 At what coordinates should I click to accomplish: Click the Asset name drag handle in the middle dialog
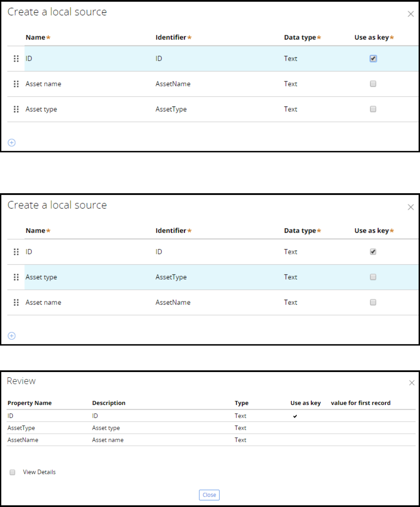click(16, 303)
